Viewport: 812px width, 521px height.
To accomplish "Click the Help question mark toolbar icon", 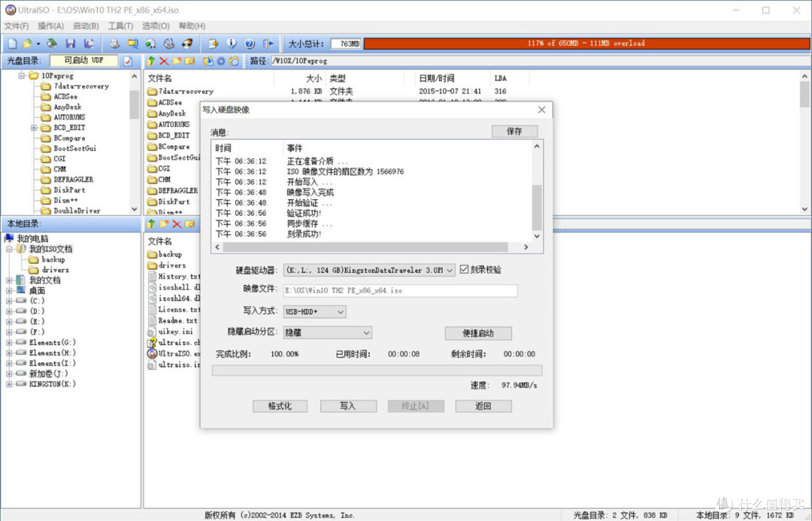I will click(250, 44).
